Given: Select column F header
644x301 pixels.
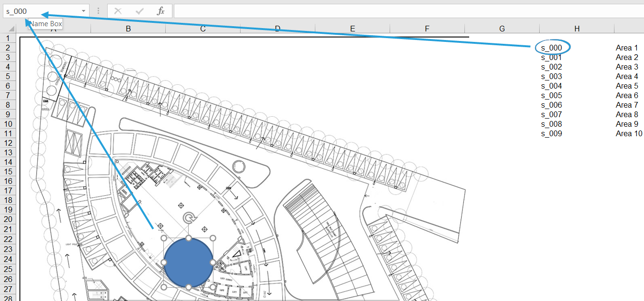Looking at the screenshot, I should click(427, 29).
